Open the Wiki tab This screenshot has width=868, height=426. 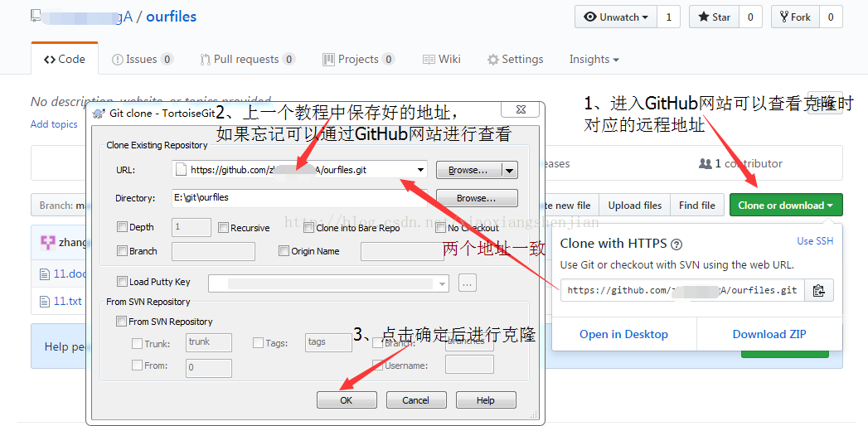(441, 59)
